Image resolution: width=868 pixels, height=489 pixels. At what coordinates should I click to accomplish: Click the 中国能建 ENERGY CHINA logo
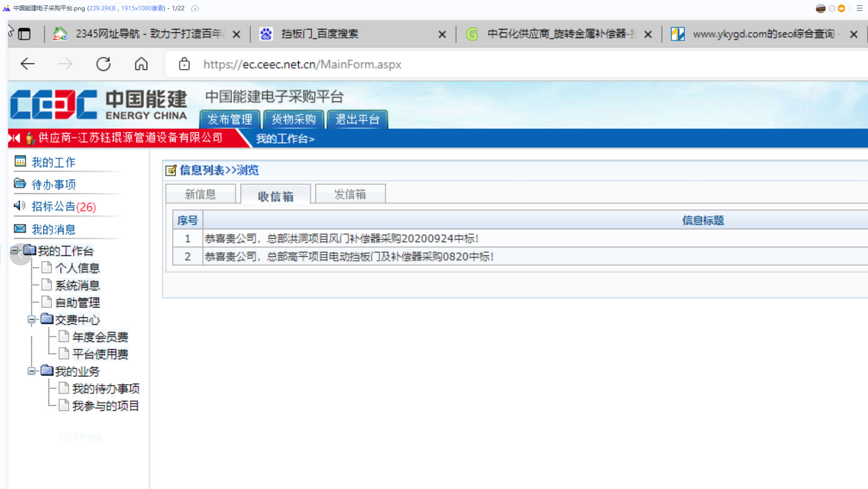point(98,104)
